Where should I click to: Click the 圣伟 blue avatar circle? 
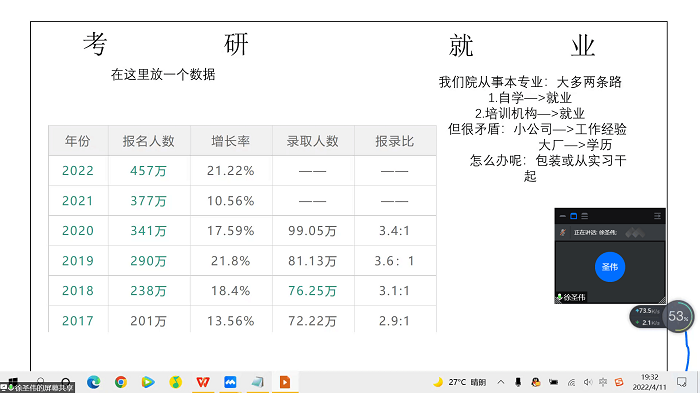pyautogui.click(x=610, y=267)
